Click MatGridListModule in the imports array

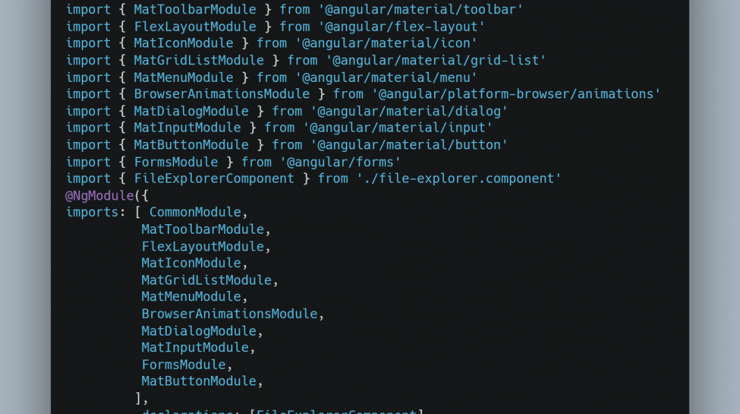tap(207, 280)
